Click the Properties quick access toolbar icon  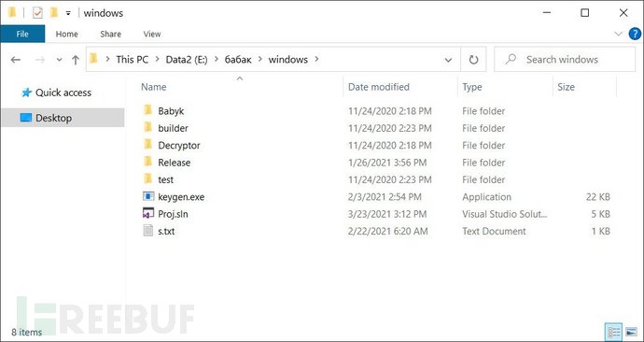coord(37,13)
